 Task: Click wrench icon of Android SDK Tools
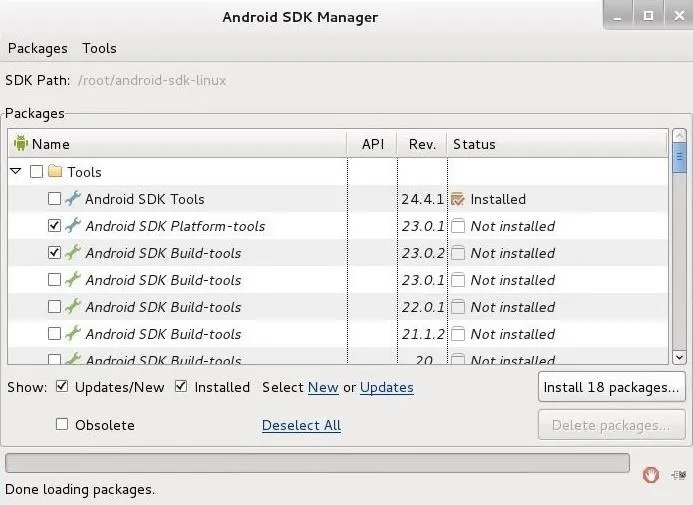click(73, 198)
